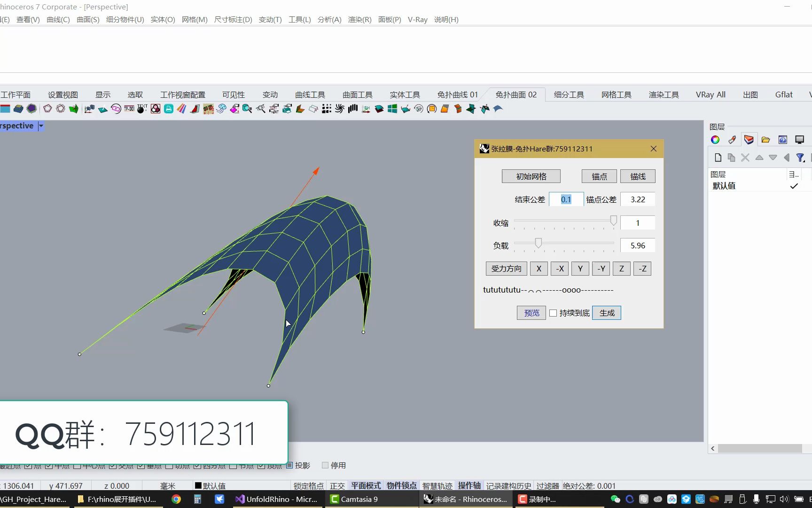Move layer up with triangle icon

(x=759, y=158)
